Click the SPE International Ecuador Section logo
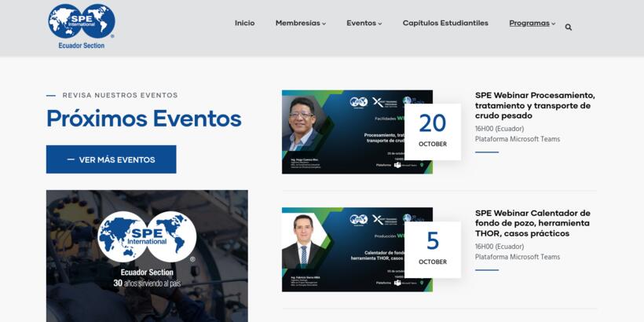Image resolution: width=644 pixels, height=322 pixels. pos(82,26)
